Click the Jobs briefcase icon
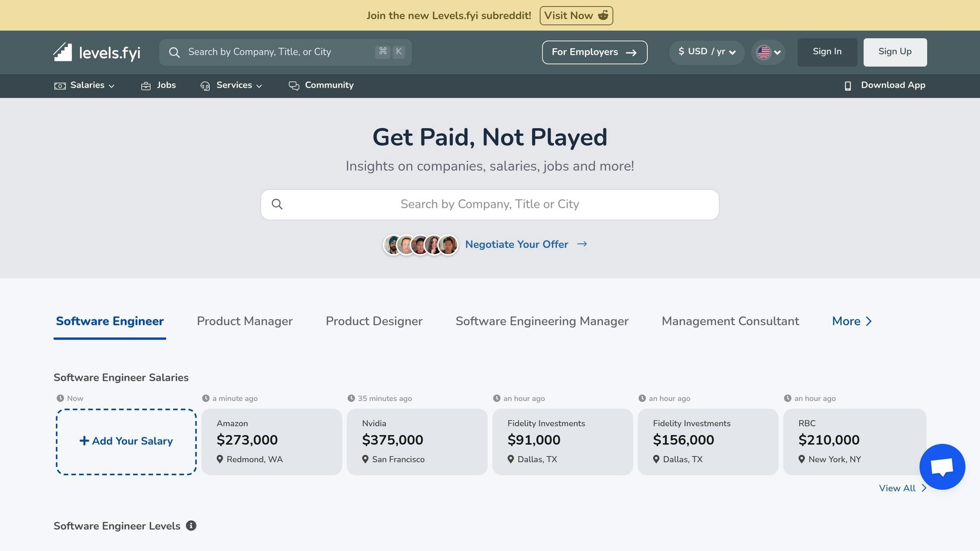The width and height of the screenshot is (980, 551). pyautogui.click(x=146, y=86)
